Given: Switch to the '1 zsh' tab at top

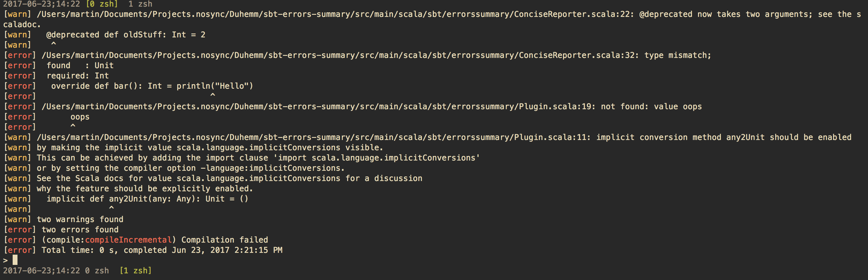Looking at the screenshot, I should tap(140, 4).
